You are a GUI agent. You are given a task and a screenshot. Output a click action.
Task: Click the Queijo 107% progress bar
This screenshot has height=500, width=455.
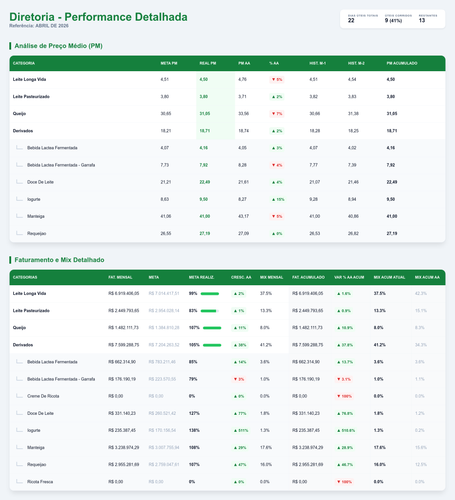coord(212,328)
